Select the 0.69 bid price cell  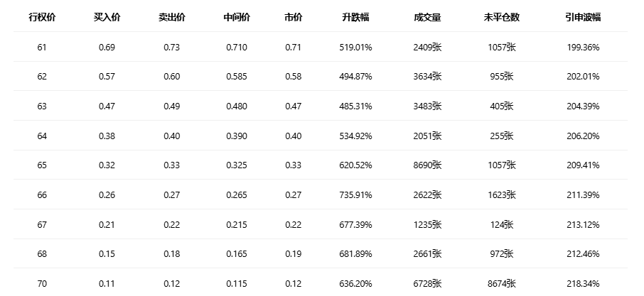coord(107,47)
